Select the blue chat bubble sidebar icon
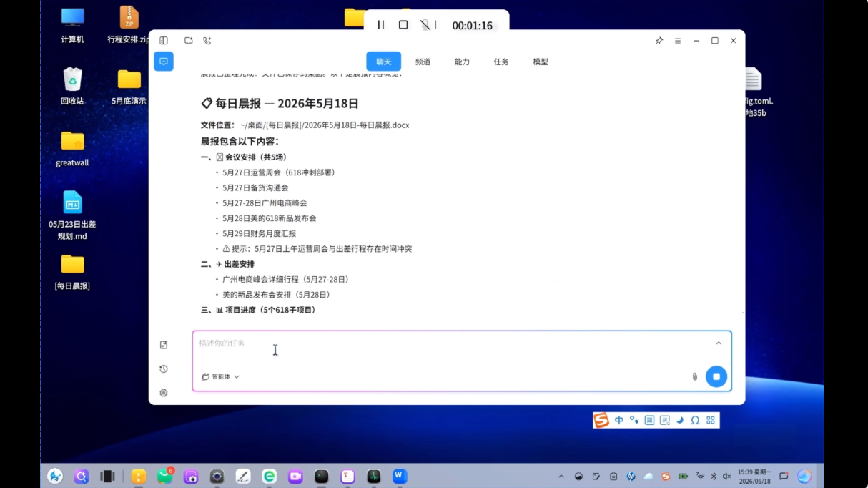 click(x=164, y=62)
